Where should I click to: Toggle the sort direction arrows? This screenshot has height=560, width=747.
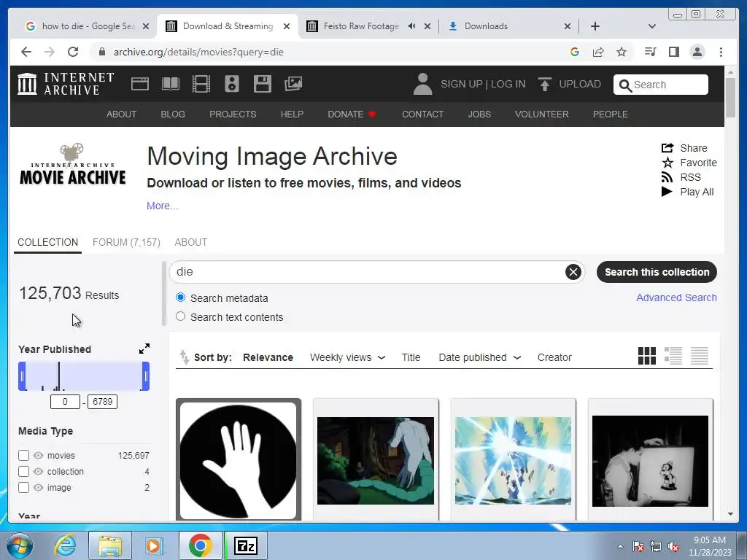coord(184,357)
